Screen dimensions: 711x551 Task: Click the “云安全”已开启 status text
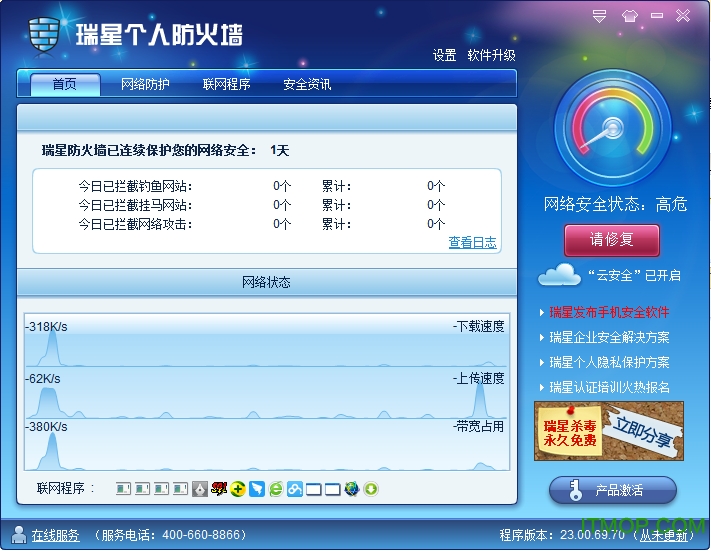pos(633,275)
